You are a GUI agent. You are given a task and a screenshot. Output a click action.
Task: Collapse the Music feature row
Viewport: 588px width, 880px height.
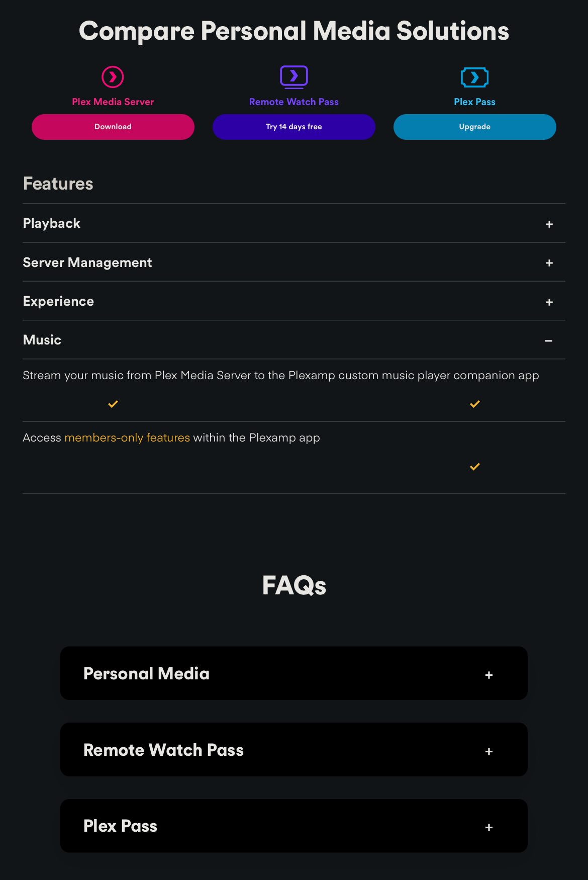[x=294, y=340]
